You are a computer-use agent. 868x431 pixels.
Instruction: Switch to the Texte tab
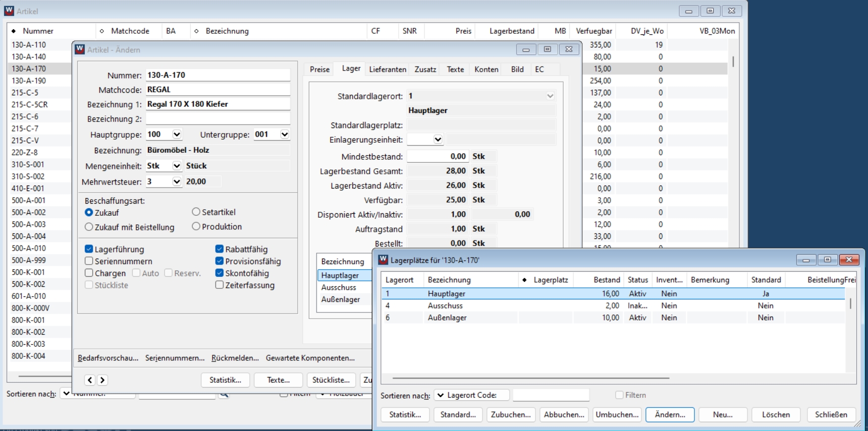[x=455, y=70]
